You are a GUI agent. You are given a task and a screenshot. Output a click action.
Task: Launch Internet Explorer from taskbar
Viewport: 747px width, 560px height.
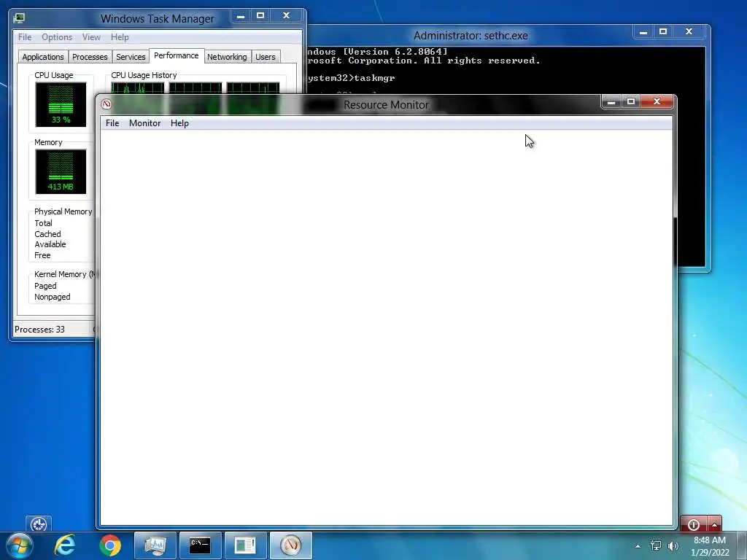65,545
